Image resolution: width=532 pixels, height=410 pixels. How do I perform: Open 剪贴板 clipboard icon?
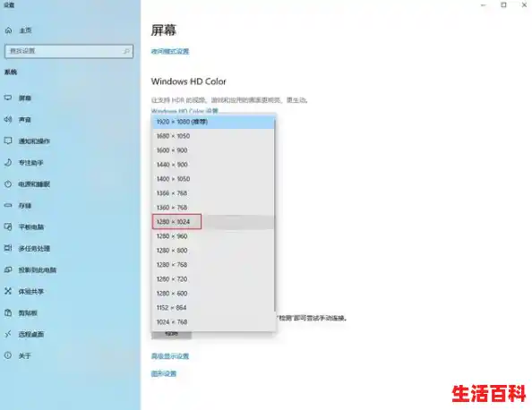pyautogui.click(x=8, y=312)
